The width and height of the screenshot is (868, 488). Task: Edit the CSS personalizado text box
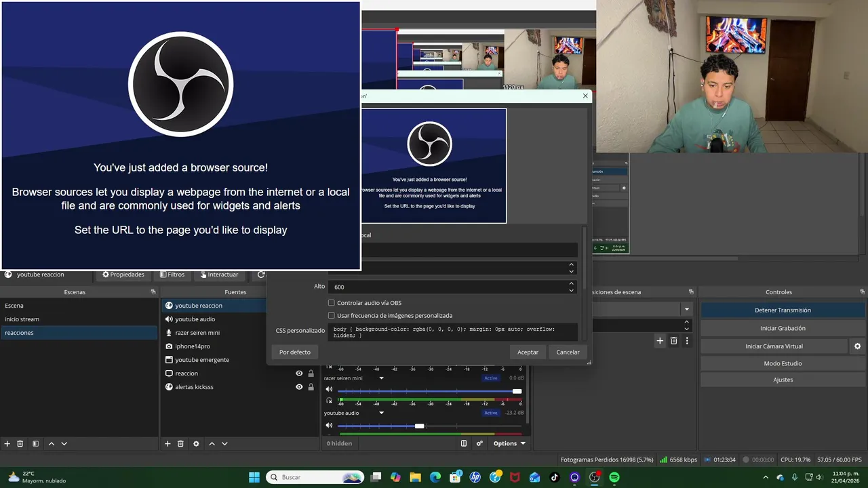pyautogui.click(x=454, y=332)
